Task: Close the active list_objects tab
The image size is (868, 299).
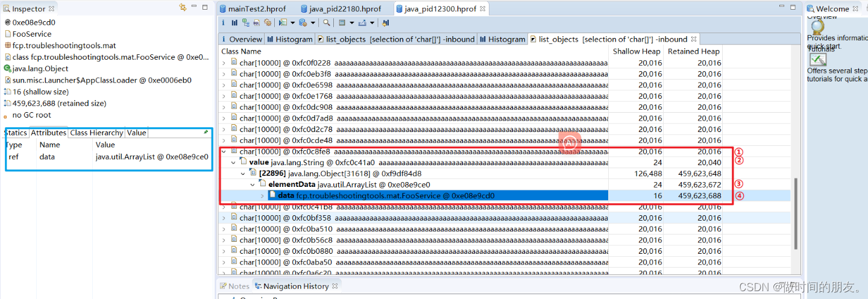Action: [694, 39]
